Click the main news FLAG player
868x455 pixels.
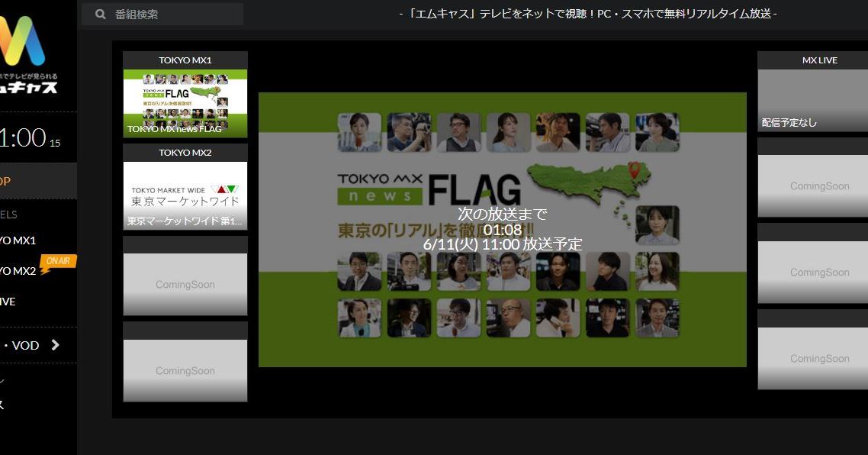[x=502, y=230]
